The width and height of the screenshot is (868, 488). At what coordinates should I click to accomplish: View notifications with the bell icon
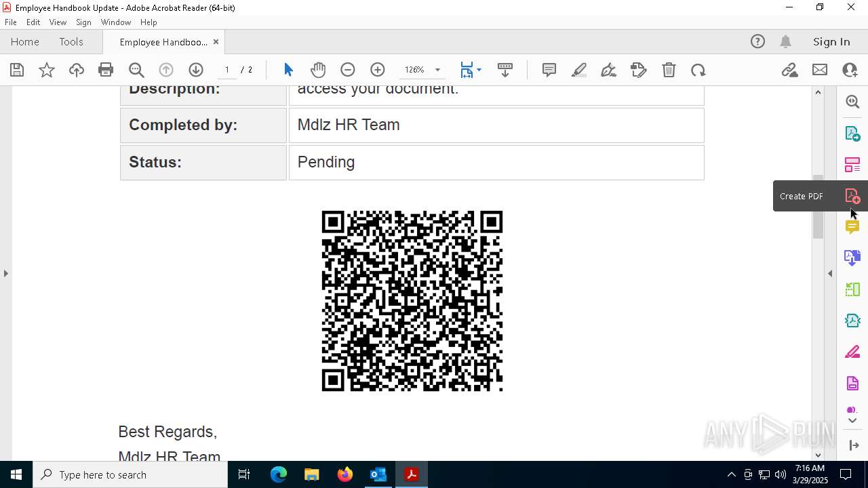[x=785, y=42]
